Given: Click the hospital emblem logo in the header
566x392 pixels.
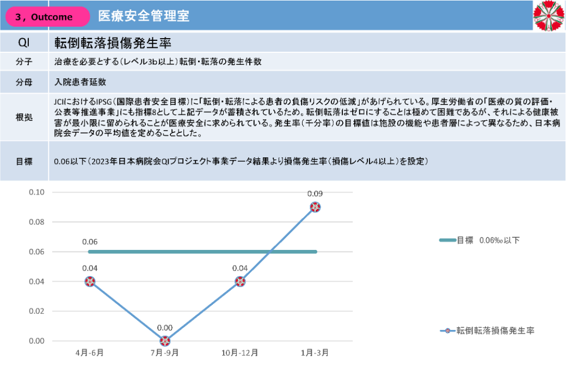Looking at the screenshot, I should point(549,15).
